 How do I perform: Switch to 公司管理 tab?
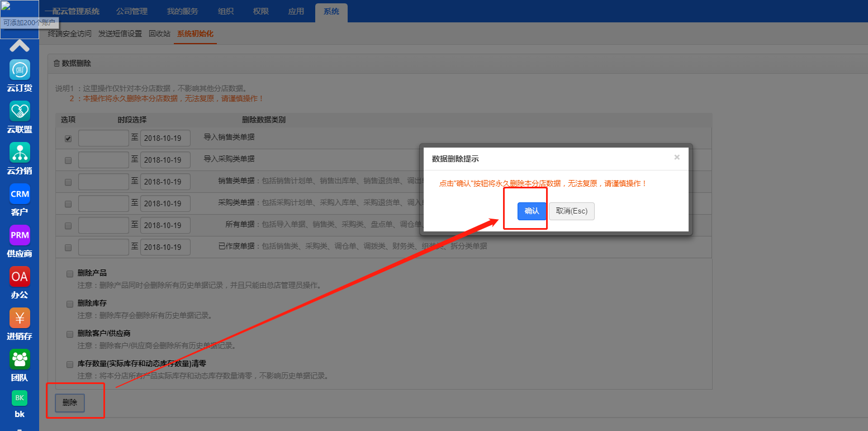[x=132, y=12]
